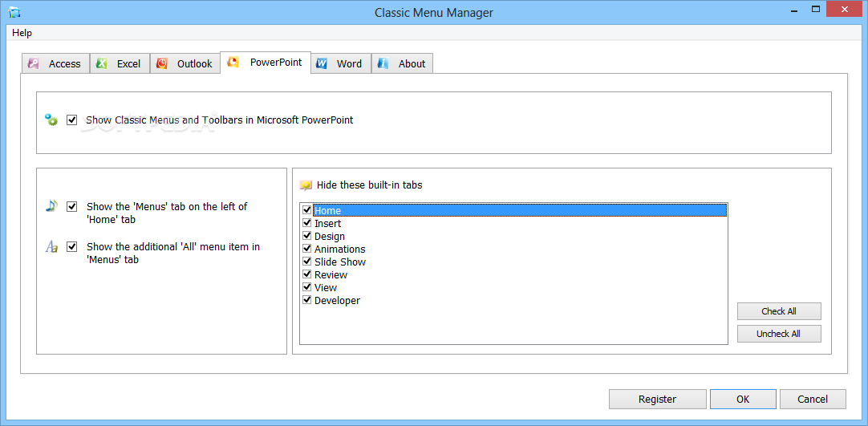Uncheck the Design tab checkbox
The height and width of the screenshot is (426, 868).
tap(306, 236)
